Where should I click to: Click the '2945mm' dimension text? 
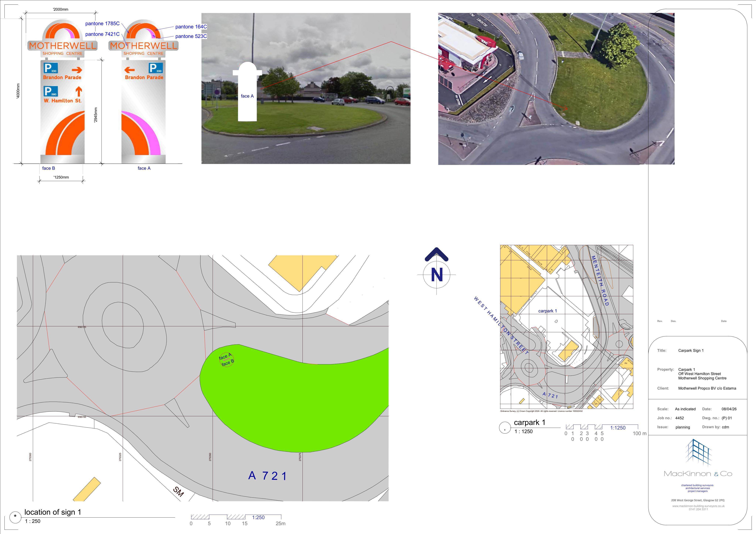[x=96, y=115]
